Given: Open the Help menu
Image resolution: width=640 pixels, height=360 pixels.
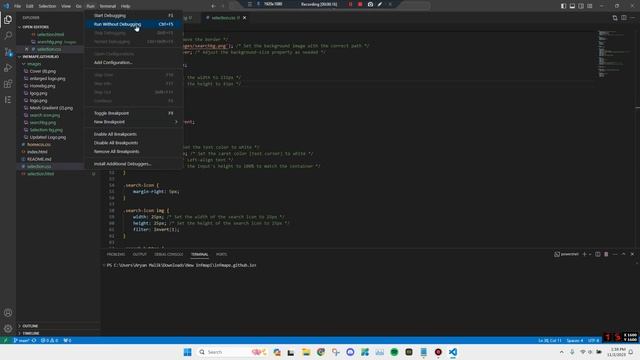Looking at the screenshot, I should point(126,6).
